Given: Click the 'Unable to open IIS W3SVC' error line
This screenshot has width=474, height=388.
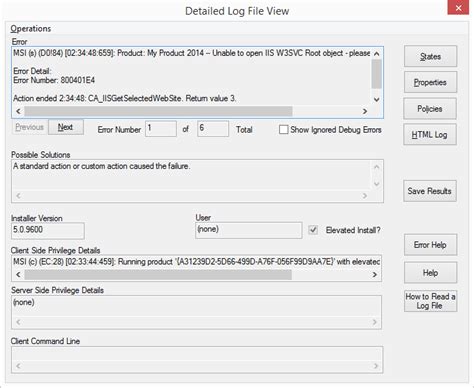Looking at the screenshot, I should (x=192, y=53).
